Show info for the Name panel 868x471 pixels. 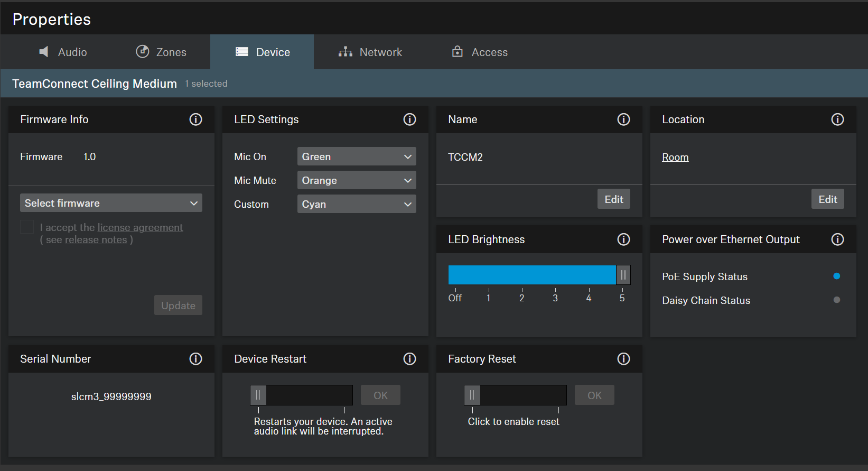pos(623,119)
